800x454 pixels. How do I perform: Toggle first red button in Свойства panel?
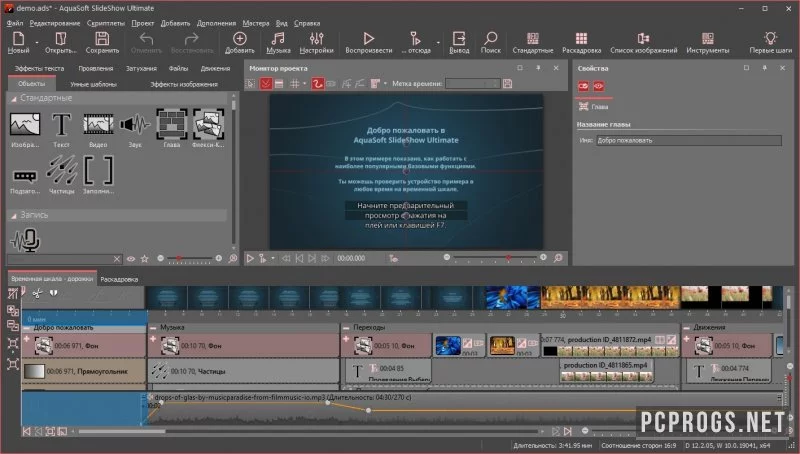583,86
